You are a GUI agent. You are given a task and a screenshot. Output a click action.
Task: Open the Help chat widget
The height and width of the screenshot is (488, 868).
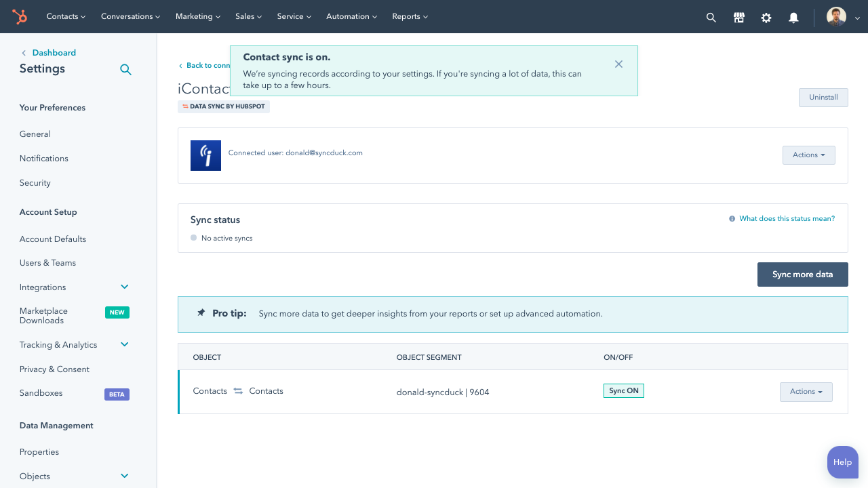click(843, 462)
